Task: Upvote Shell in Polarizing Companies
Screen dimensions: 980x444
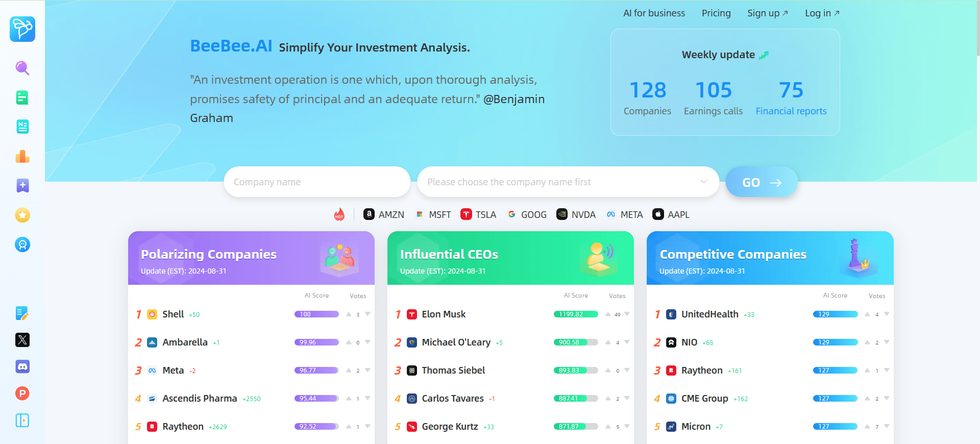Action: tap(349, 314)
